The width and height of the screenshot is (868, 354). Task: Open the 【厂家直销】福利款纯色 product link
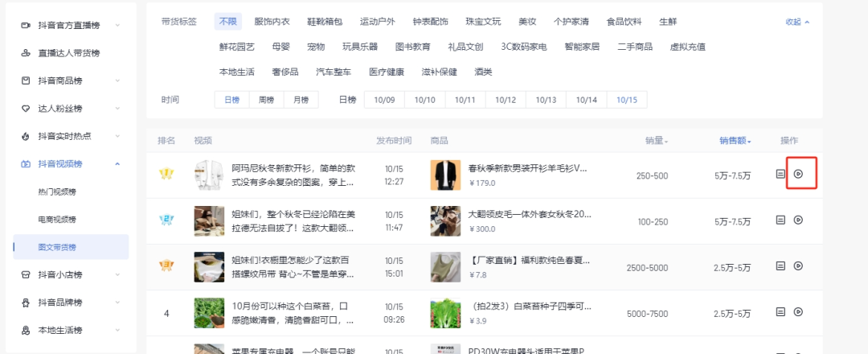pyautogui.click(x=529, y=260)
